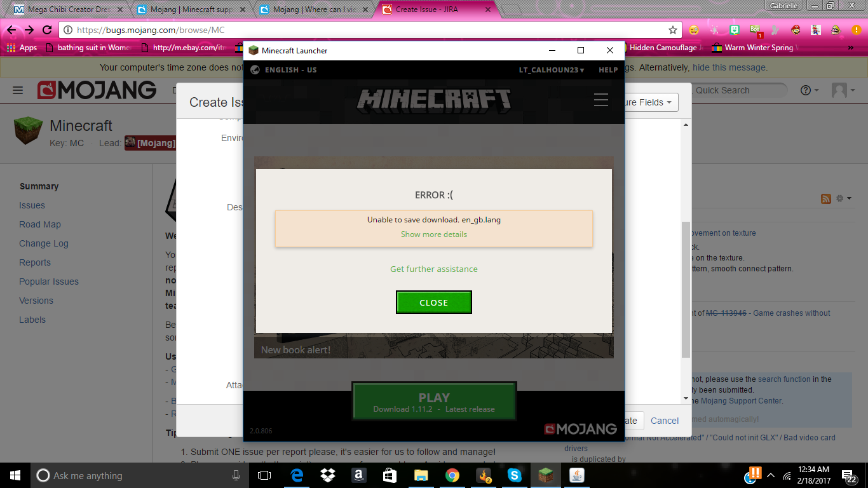Switch to the Mojang Where can I view tab

click(x=313, y=10)
